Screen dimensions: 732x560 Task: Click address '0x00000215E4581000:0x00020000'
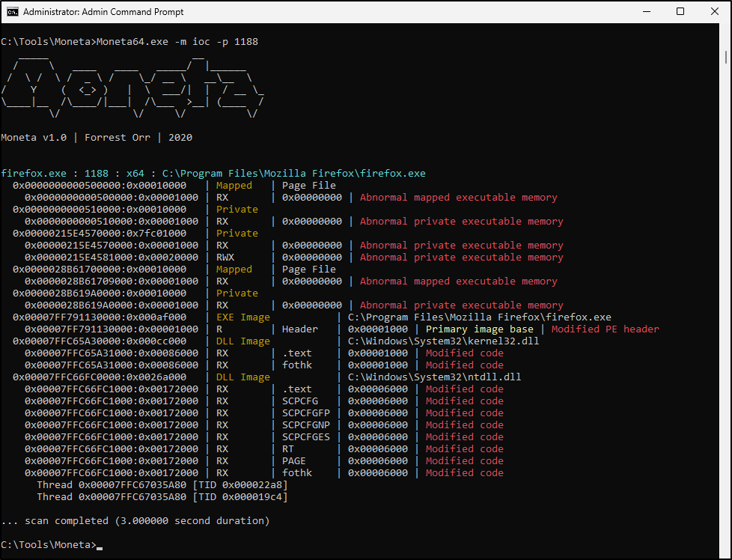(x=112, y=258)
